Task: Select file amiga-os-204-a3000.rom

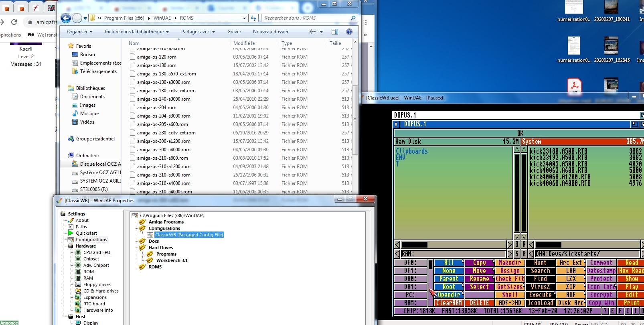Action: tap(164, 116)
